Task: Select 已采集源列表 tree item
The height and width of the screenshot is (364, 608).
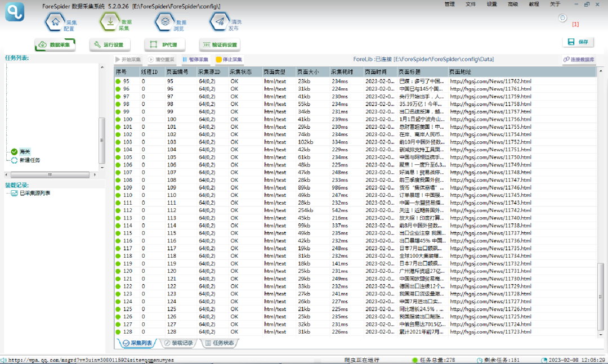Action: (35, 193)
